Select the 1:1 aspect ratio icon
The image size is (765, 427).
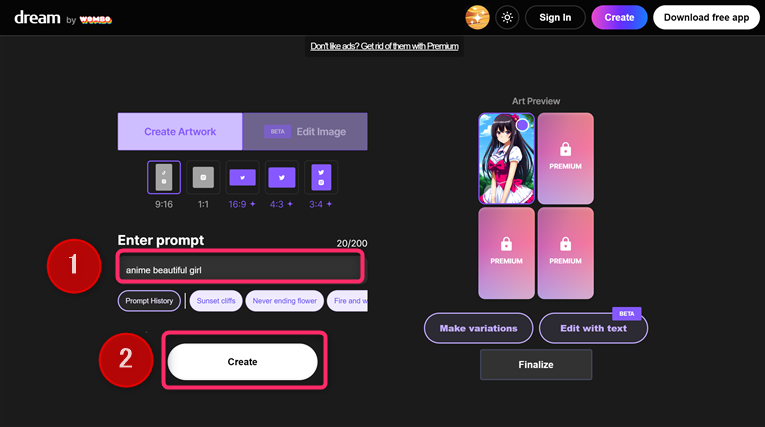pos(203,177)
